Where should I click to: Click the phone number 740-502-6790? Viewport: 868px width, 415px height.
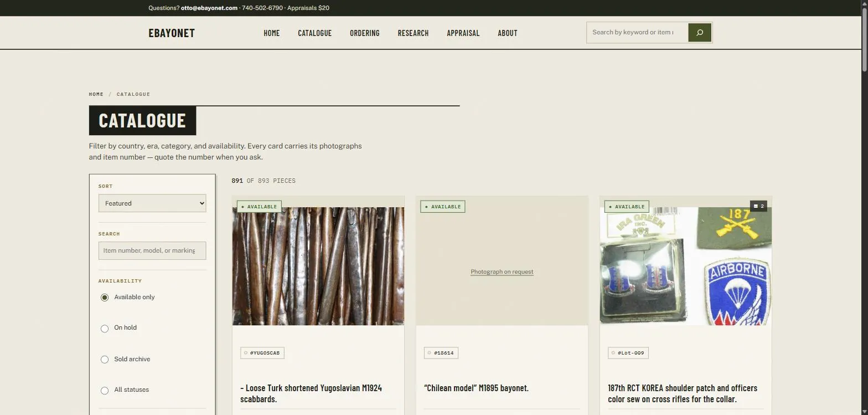[x=262, y=8]
